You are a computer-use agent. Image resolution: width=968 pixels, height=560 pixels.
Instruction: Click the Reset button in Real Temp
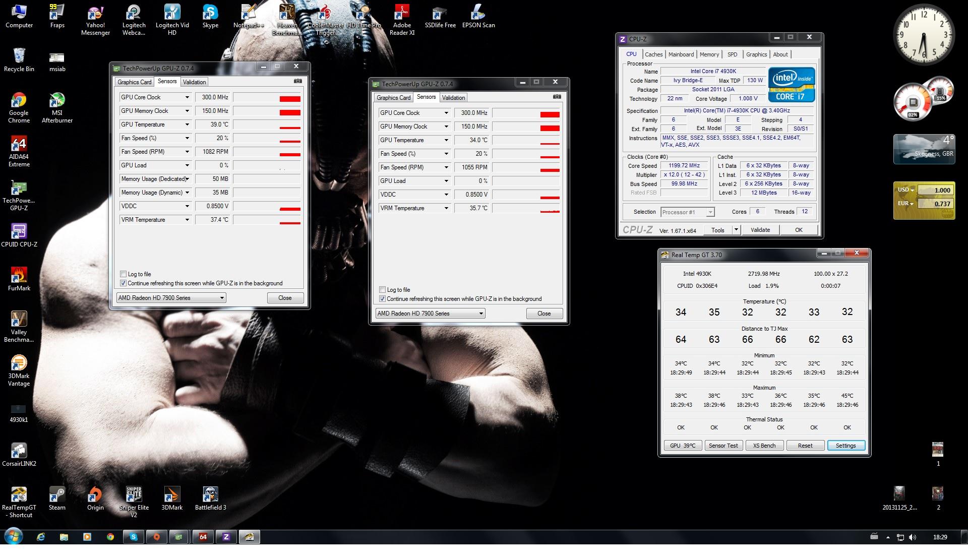pyautogui.click(x=805, y=446)
